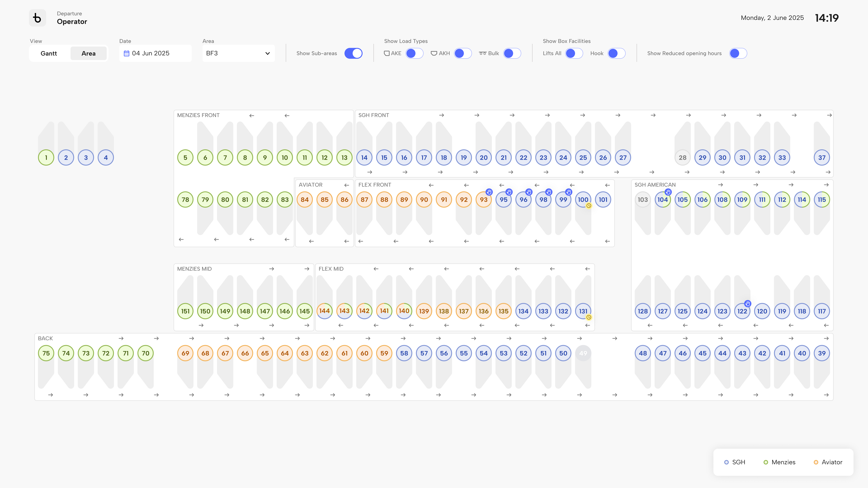Select stand 117 circle
868x488 pixels.
tap(822, 311)
